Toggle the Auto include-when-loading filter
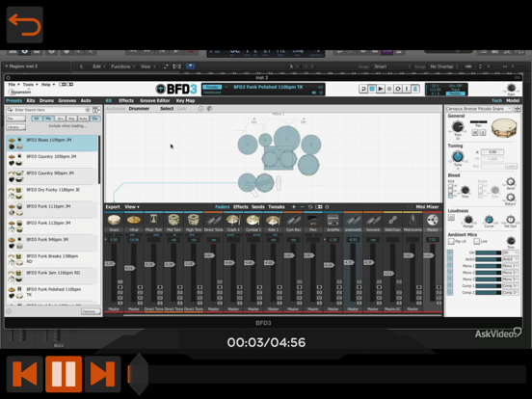This screenshot has height=399, width=532. (83, 119)
